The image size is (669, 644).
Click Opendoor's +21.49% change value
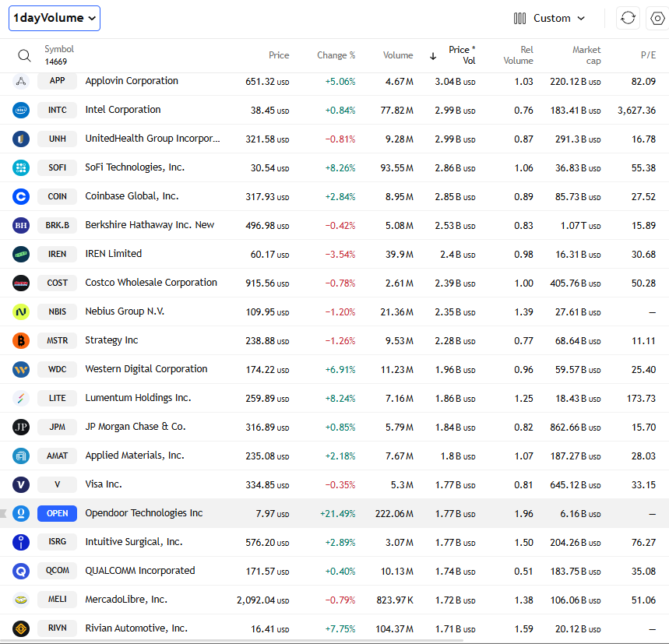(x=337, y=514)
